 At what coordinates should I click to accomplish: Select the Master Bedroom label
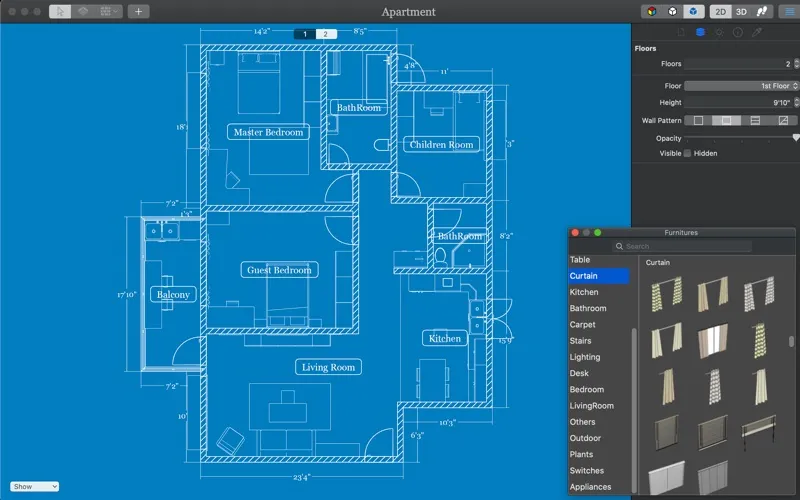[x=268, y=132]
